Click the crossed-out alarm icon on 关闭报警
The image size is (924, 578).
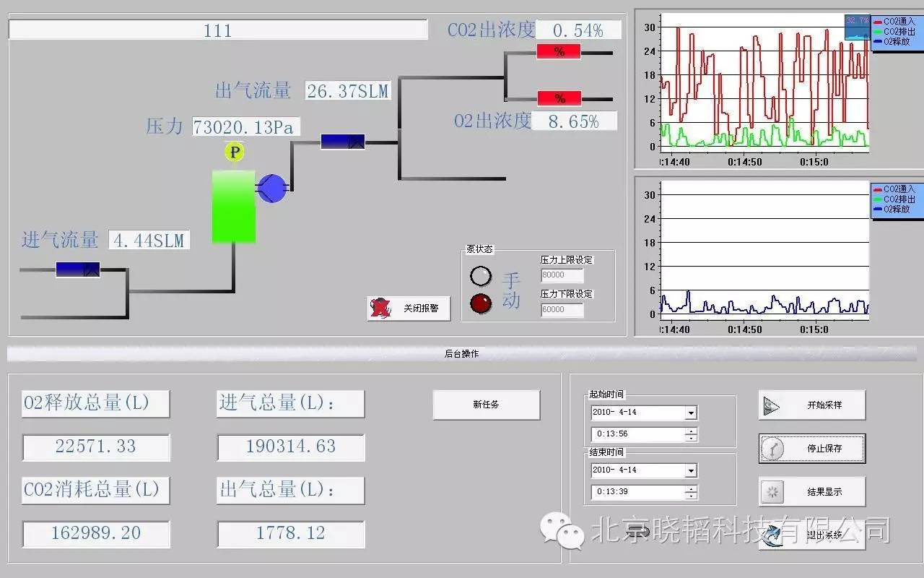(x=380, y=309)
